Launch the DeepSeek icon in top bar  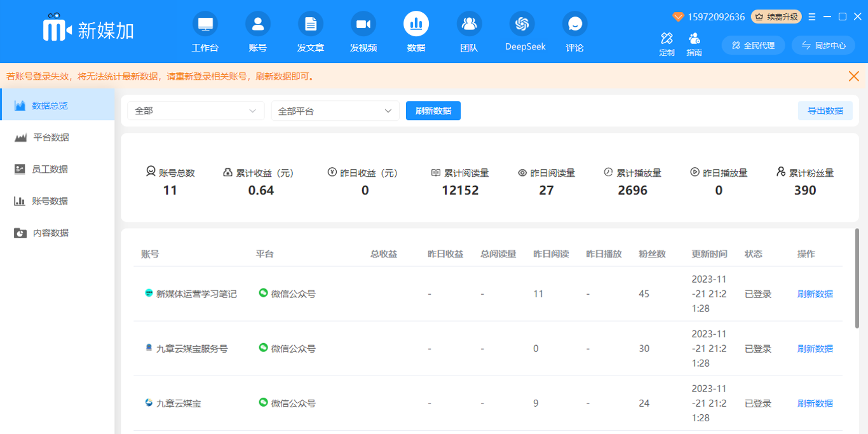pos(522,25)
